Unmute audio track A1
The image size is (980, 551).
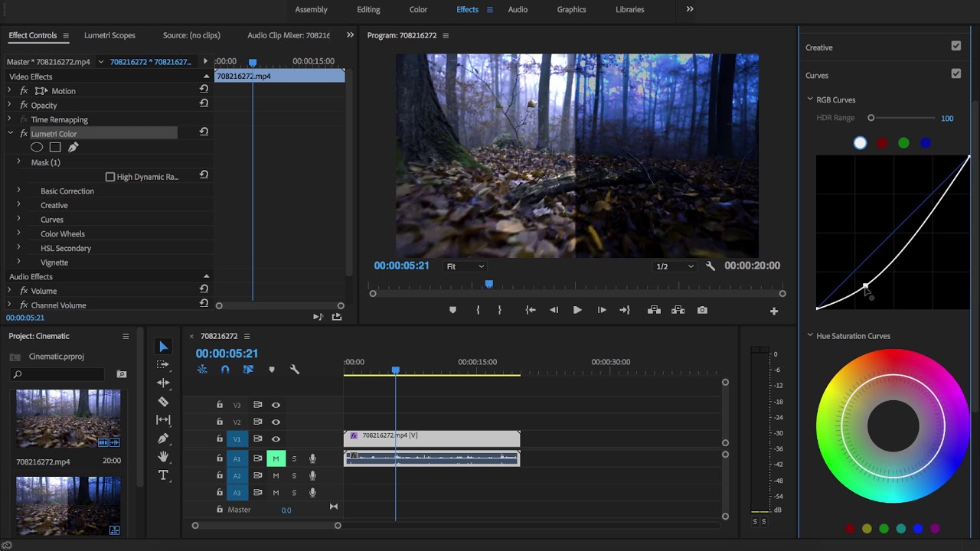click(x=276, y=458)
